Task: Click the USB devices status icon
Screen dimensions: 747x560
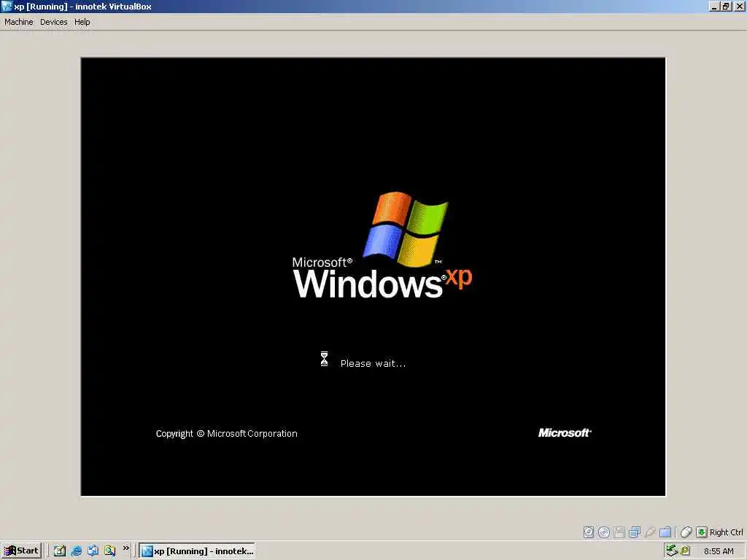Action: pos(650,532)
